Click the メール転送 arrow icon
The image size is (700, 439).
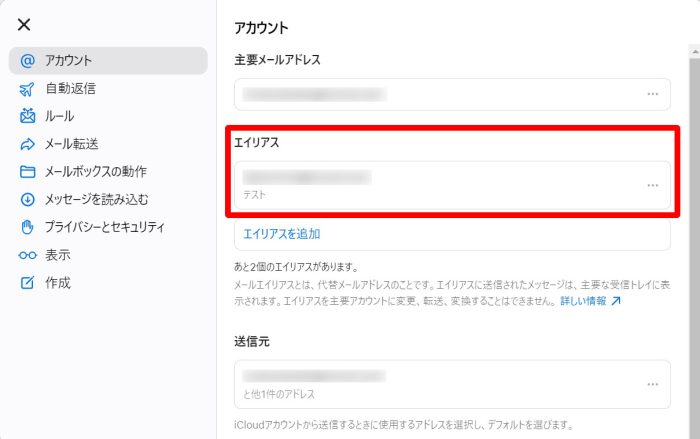click(27, 144)
